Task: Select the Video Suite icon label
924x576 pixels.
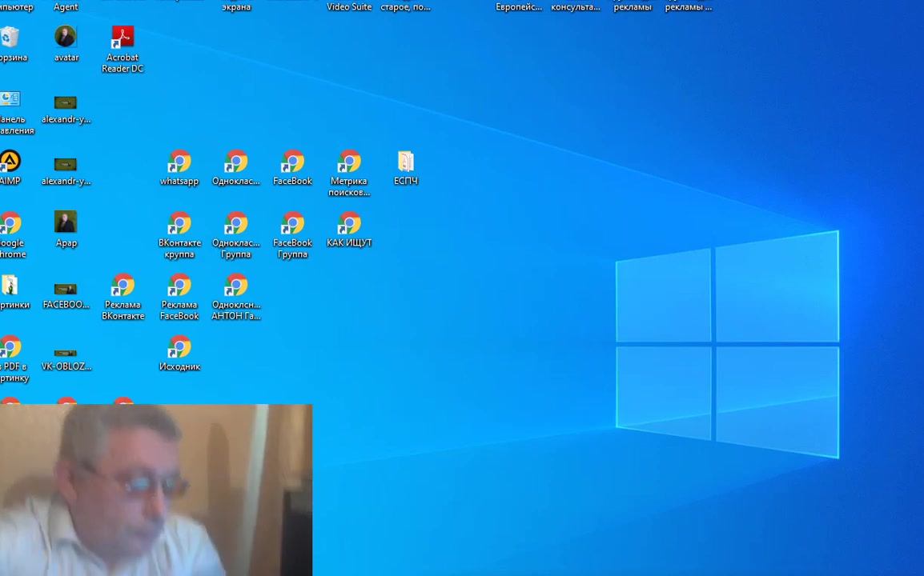Action: tap(349, 7)
